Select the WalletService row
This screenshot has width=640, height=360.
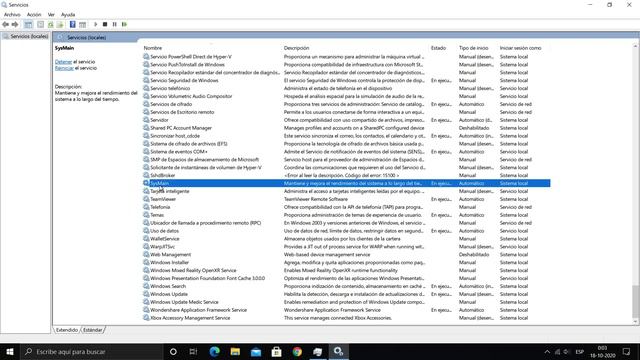347,239
